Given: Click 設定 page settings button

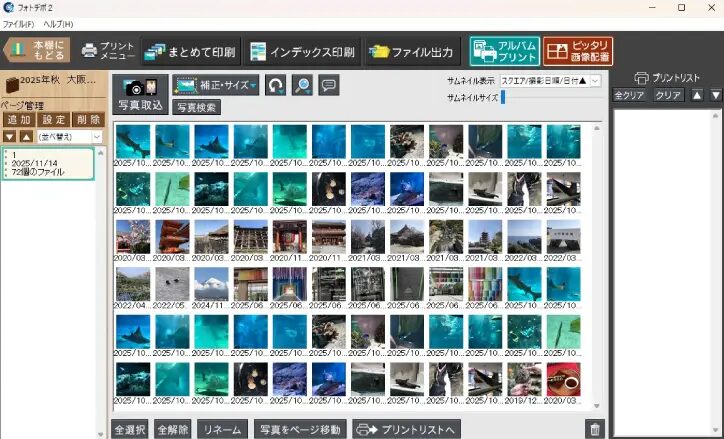Looking at the screenshot, I should tap(54, 120).
